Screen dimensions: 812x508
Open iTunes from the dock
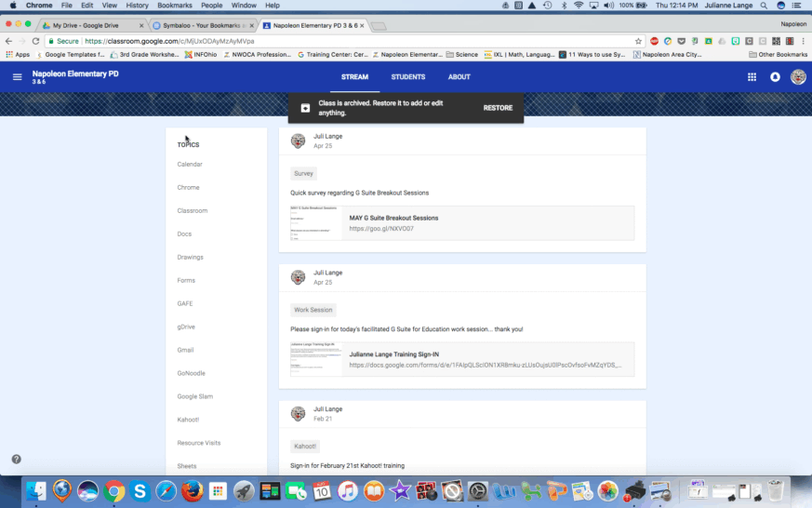coord(348,491)
